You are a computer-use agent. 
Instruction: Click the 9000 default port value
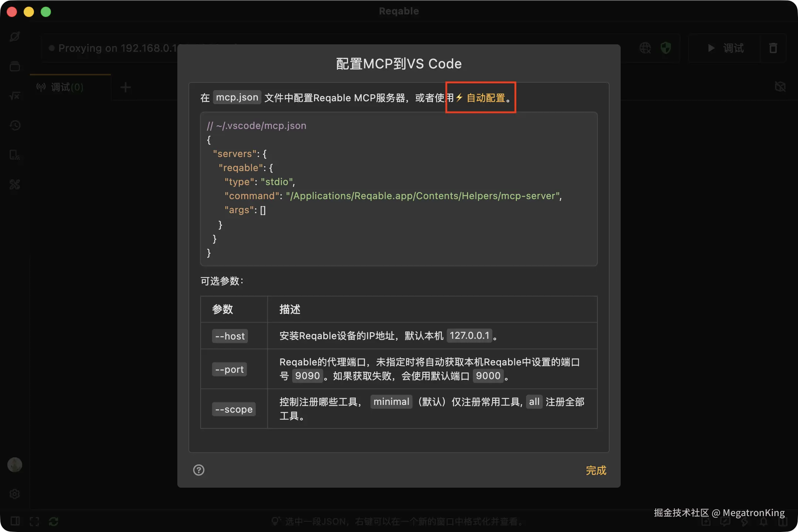point(488,376)
